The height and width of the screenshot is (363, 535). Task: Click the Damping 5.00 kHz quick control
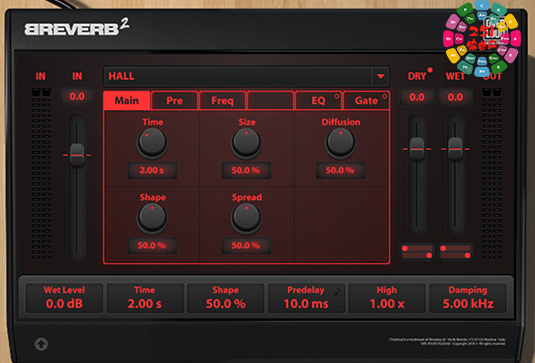[x=468, y=298]
